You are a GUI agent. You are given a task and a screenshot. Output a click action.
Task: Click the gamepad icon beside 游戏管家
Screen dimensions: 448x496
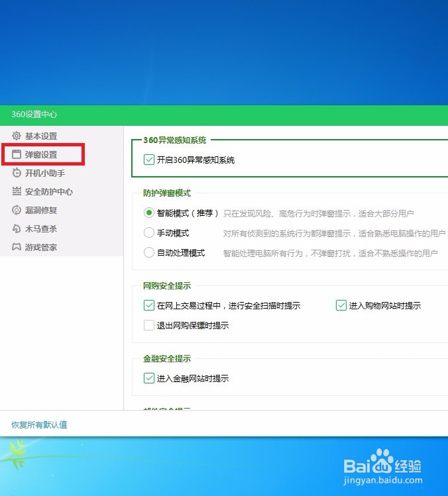pyautogui.click(x=17, y=247)
